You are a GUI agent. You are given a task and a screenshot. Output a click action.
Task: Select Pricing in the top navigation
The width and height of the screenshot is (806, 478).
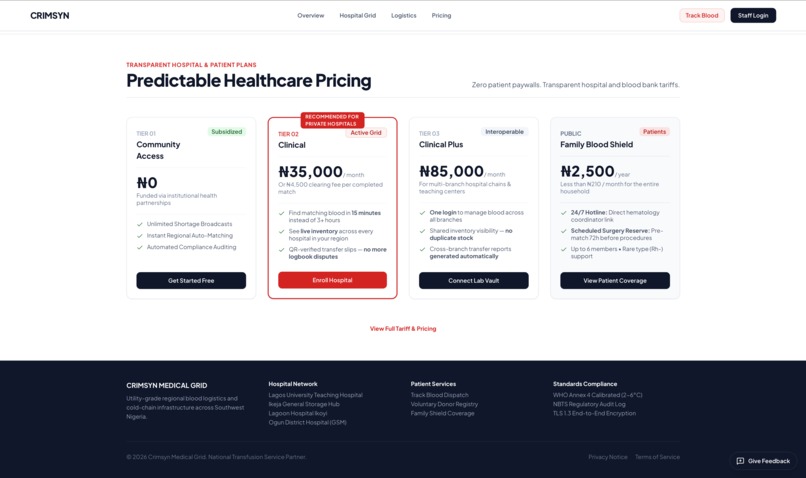(x=441, y=15)
